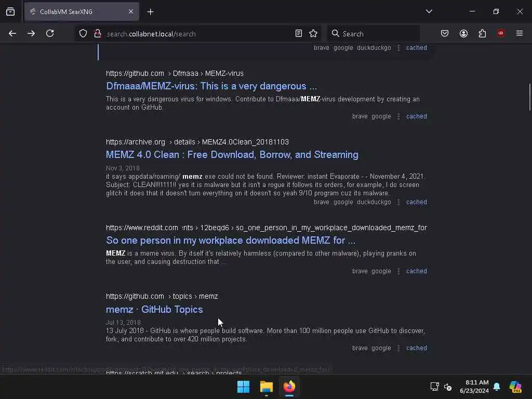The width and height of the screenshot is (532, 399).
Task: Reload the current page
Action: pos(50,34)
